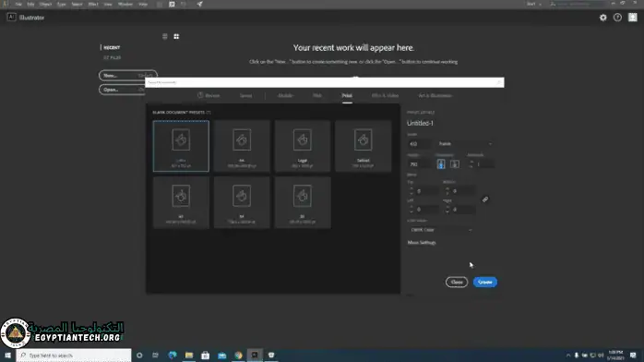Open the Window menu

pyautogui.click(x=125, y=4)
